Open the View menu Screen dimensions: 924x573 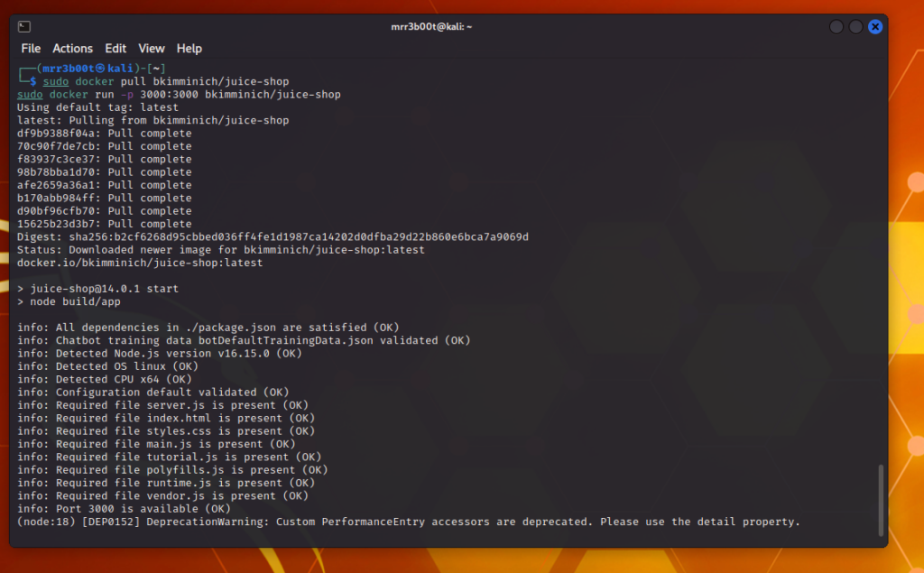tap(152, 49)
